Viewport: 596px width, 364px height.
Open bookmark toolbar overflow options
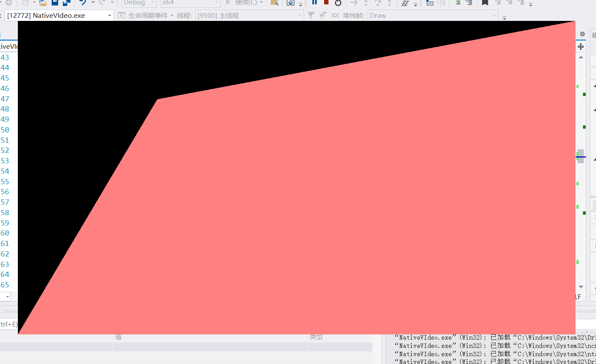click(x=531, y=4)
